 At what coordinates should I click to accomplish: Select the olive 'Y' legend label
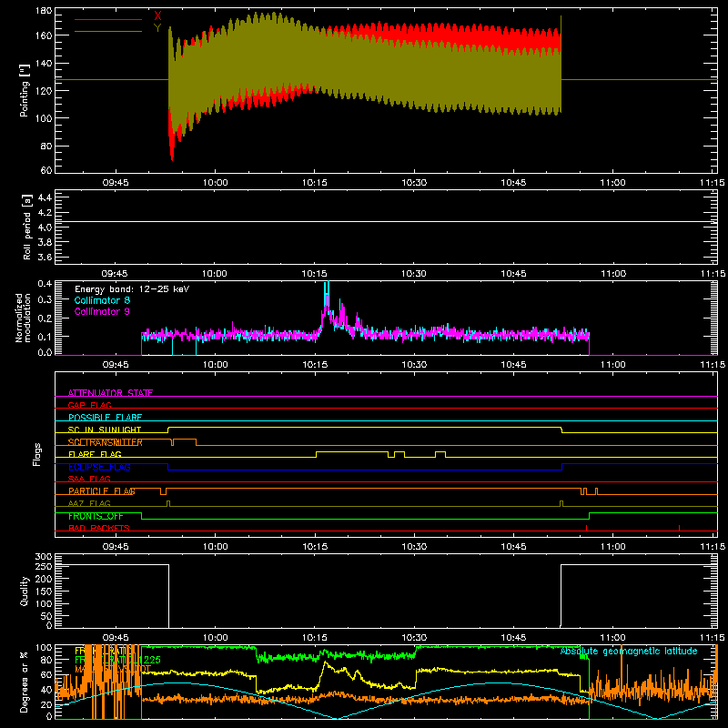(157, 28)
